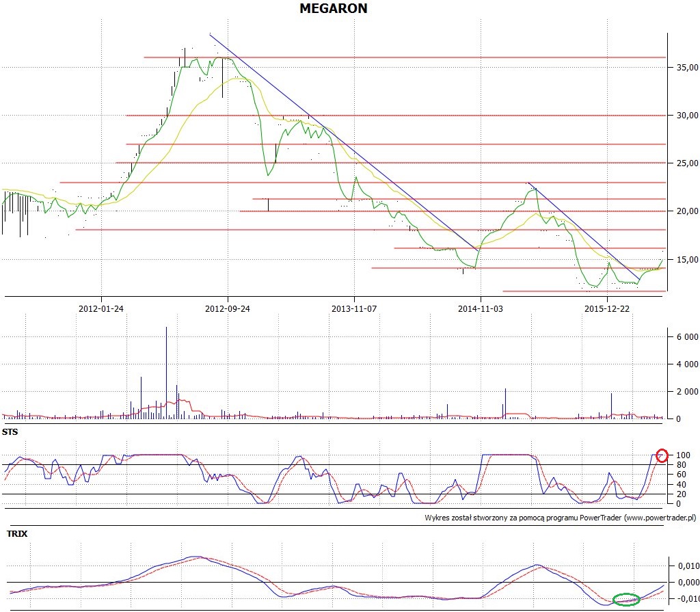700x612 pixels.
Task: Click the 2014-11-03 date label
Action: click(481, 308)
